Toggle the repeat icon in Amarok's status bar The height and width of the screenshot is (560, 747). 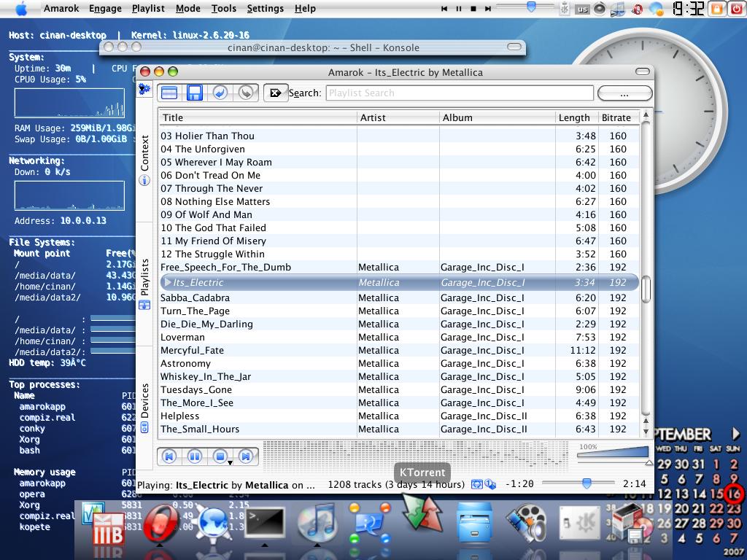pos(476,485)
